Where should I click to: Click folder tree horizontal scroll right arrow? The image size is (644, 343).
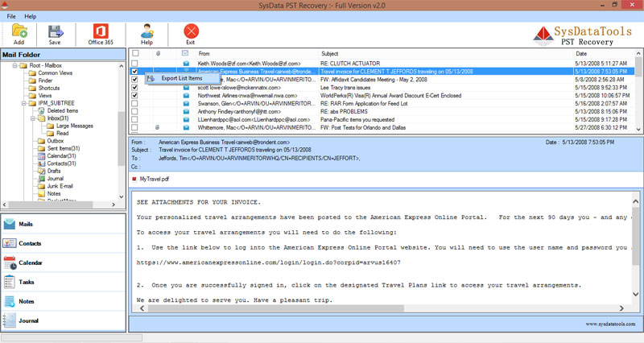click(x=114, y=205)
